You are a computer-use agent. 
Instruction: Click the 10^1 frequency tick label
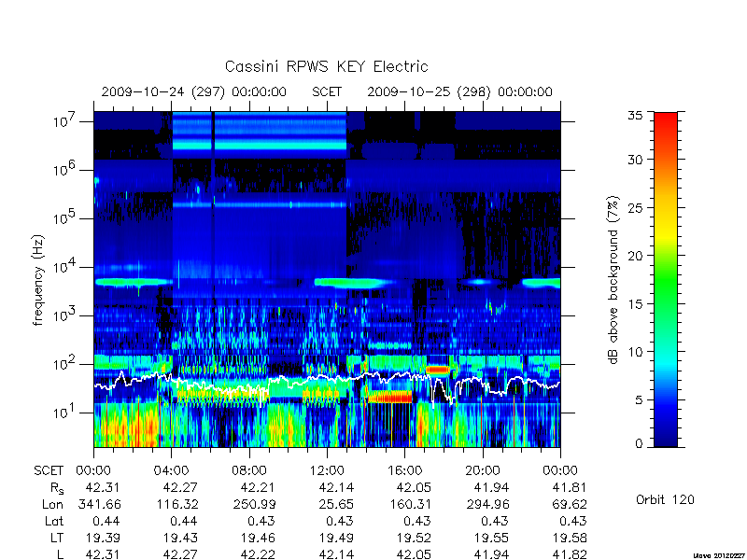coord(65,413)
